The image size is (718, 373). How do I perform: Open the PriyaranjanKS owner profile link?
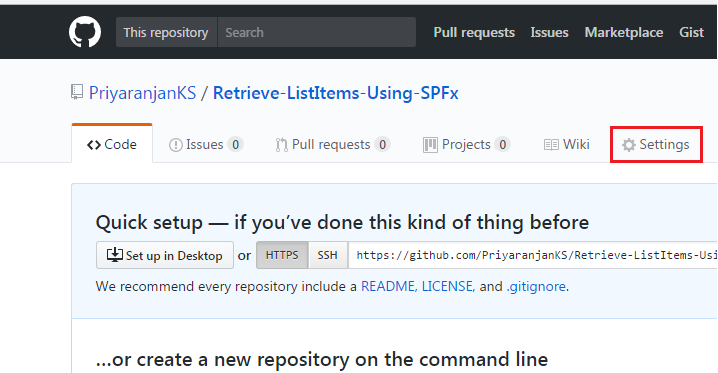pos(142,93)
